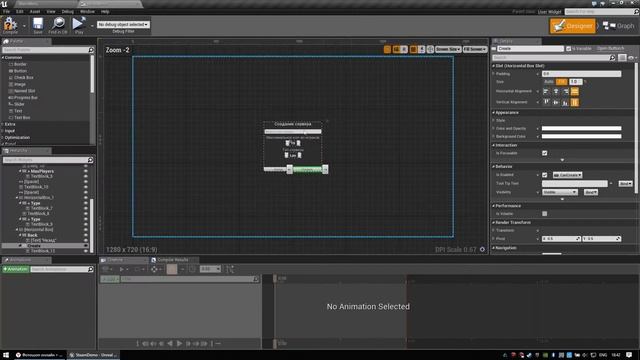Image resolution: width=640 pixels, height=360 pixels.
Task: Click Border widget in palette
Action: click(x=20, y=64)
